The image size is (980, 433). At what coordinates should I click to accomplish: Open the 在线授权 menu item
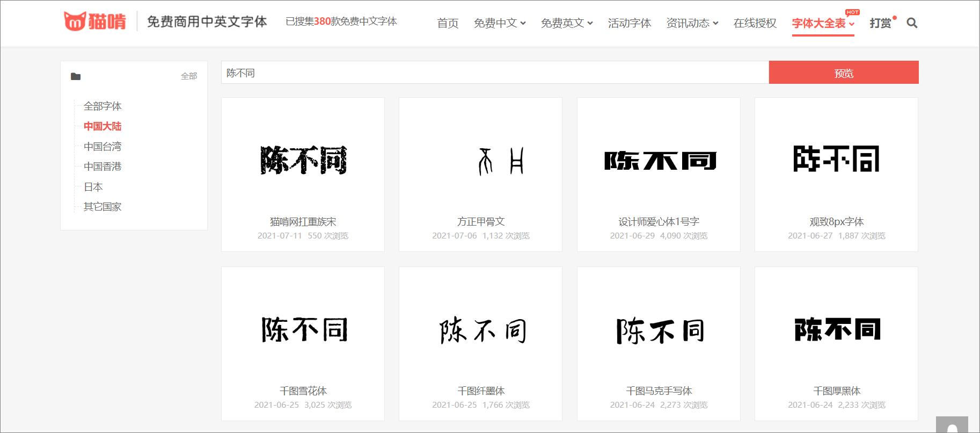point(755,23)
